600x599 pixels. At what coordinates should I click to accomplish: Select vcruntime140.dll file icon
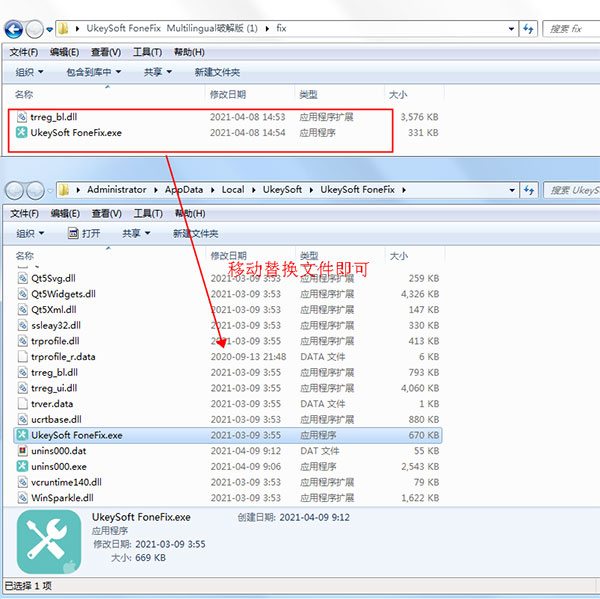click(23, 482)
